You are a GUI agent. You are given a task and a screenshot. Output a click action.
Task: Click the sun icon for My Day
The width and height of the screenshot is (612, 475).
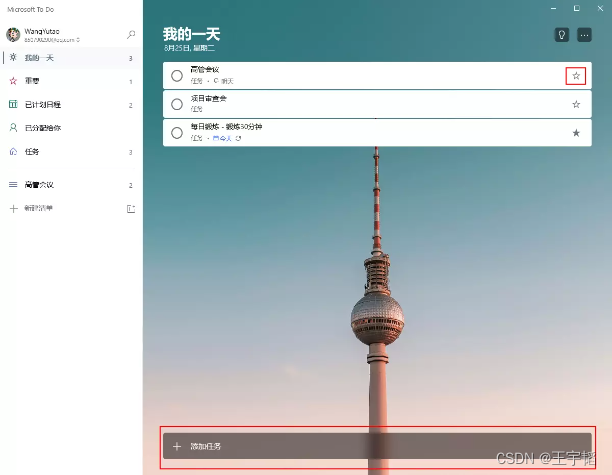[13, 57]
